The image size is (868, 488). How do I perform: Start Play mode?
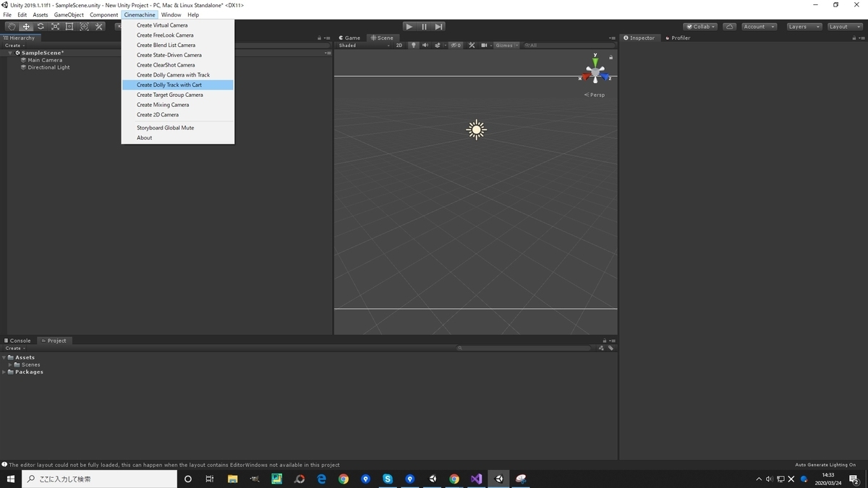[x=409, y=27]
